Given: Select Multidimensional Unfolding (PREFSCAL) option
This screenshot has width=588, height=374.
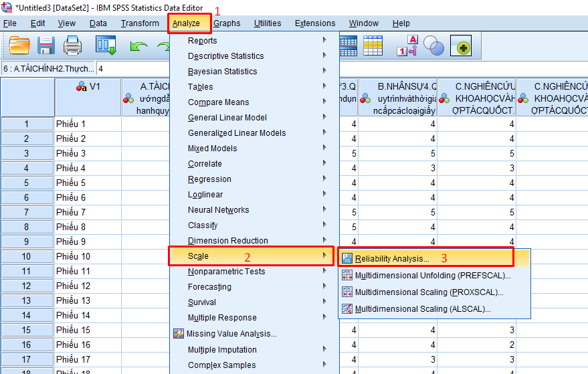Looking at the screenshot, I should pos(432,275).
